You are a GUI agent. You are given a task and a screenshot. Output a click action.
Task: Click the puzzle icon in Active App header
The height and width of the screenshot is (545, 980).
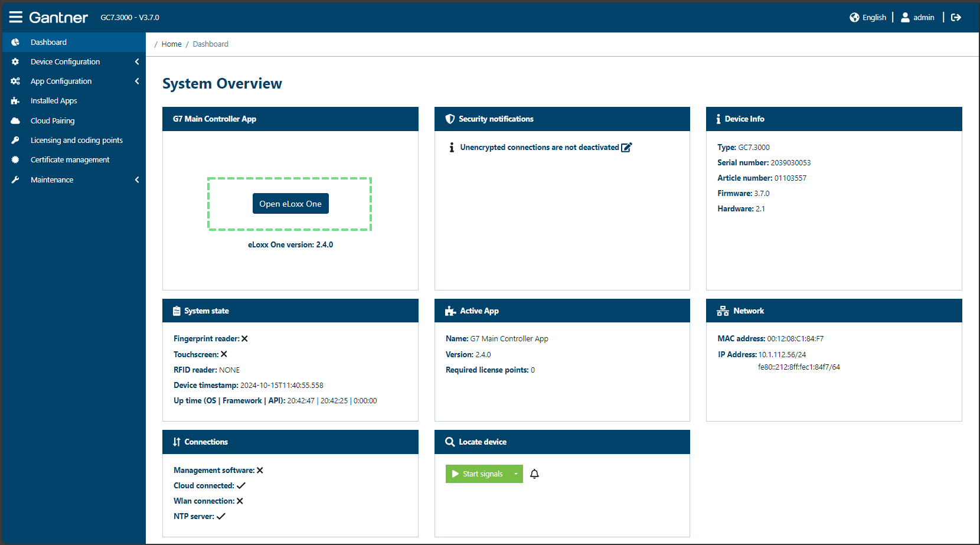pyautogui.click(x=450, y=311)
